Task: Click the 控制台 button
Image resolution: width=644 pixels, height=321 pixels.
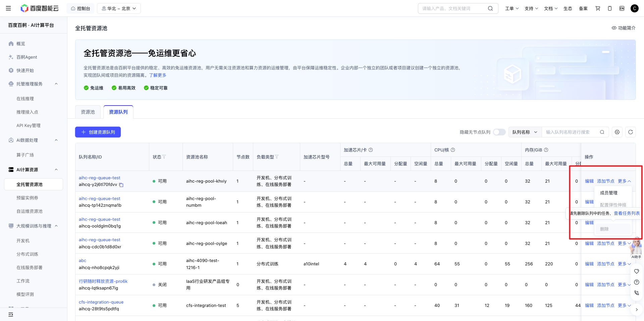Action: coord(80,8)
